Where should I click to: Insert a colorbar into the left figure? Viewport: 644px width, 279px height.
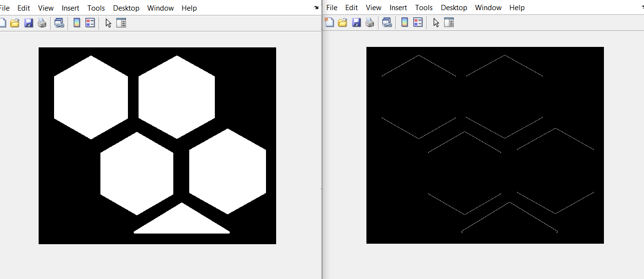(x=77, y=23)
